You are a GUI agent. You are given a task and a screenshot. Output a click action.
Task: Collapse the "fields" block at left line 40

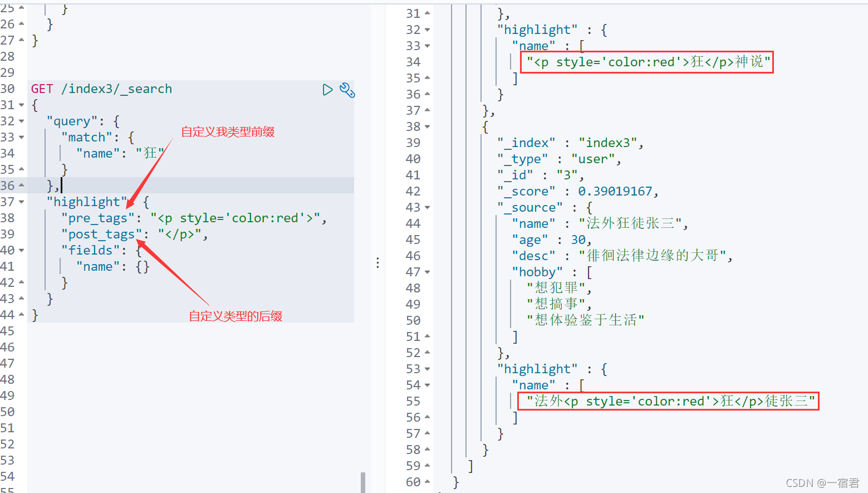22,251
